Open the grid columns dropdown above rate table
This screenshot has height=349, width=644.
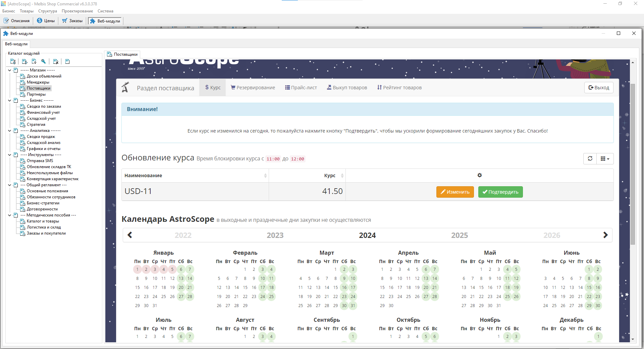tap(605, 159)
